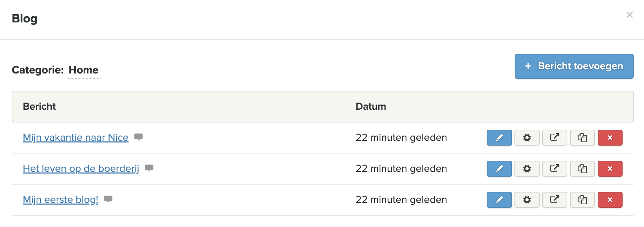Image resolution: width=644 pixels, height=227 pixels.
Task: Duplicate the 'Het leven op de boerderij' post
Action: coord(582,169)
